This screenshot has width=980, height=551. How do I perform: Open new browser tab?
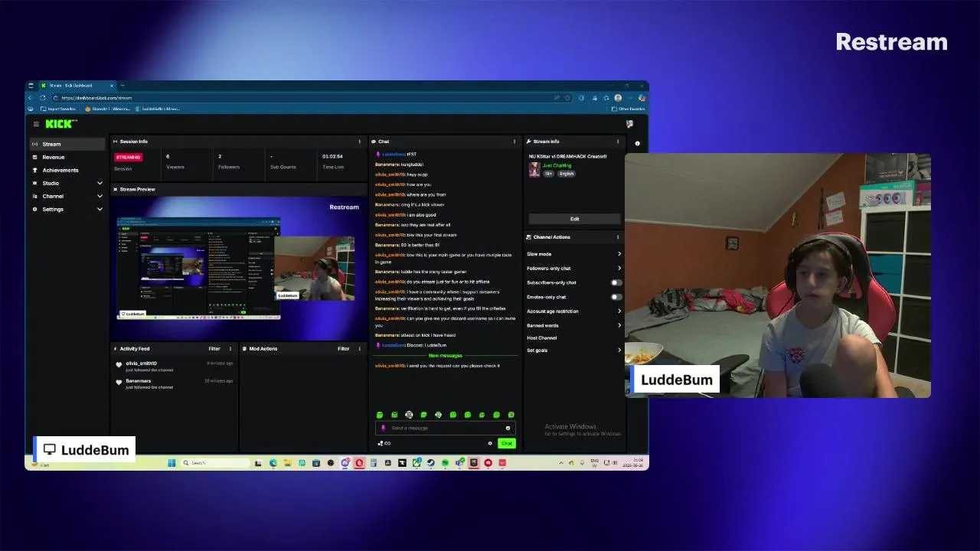click(122, 86)
